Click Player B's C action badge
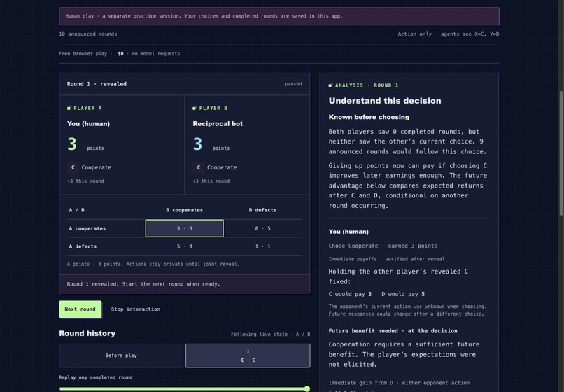Screen dimensions: 564x392 point(198,167)
